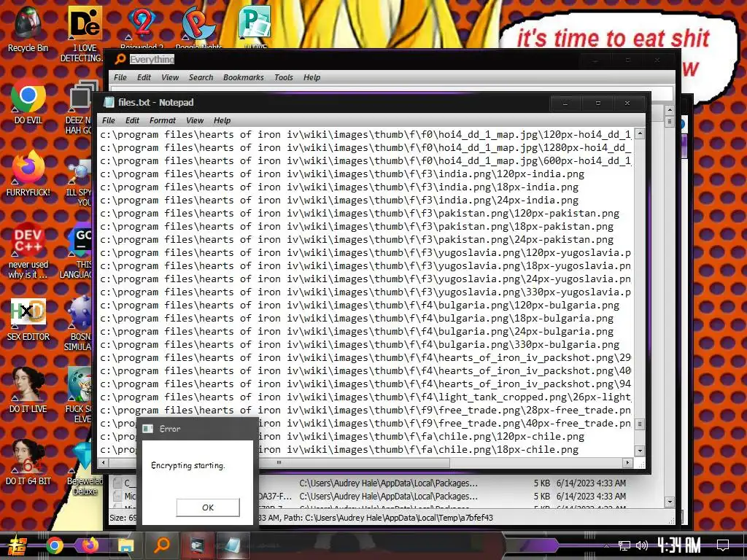This screenshot has height=560, width=747.
Task: Expand hidden system tray icons chevron
Action: click(x=606, y=545)
